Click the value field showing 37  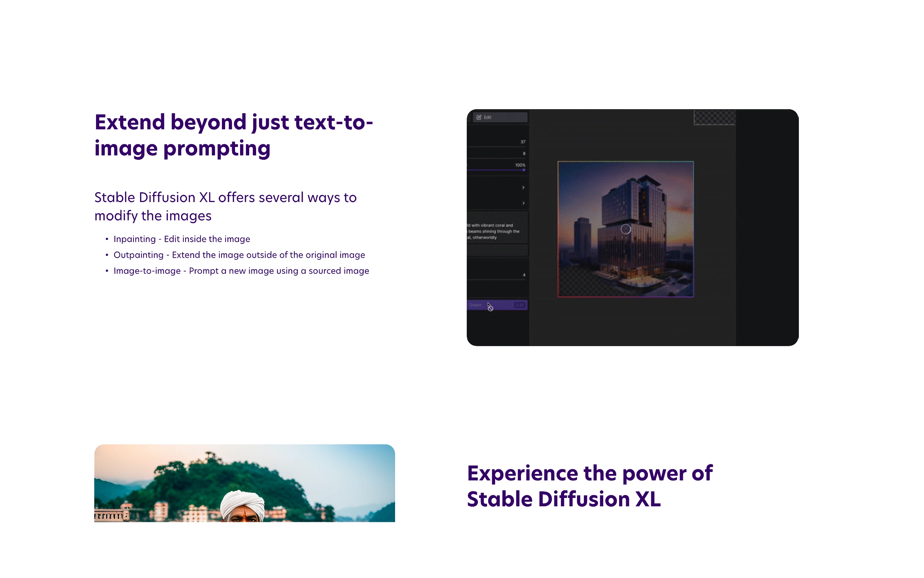click(x=522, y=143)
